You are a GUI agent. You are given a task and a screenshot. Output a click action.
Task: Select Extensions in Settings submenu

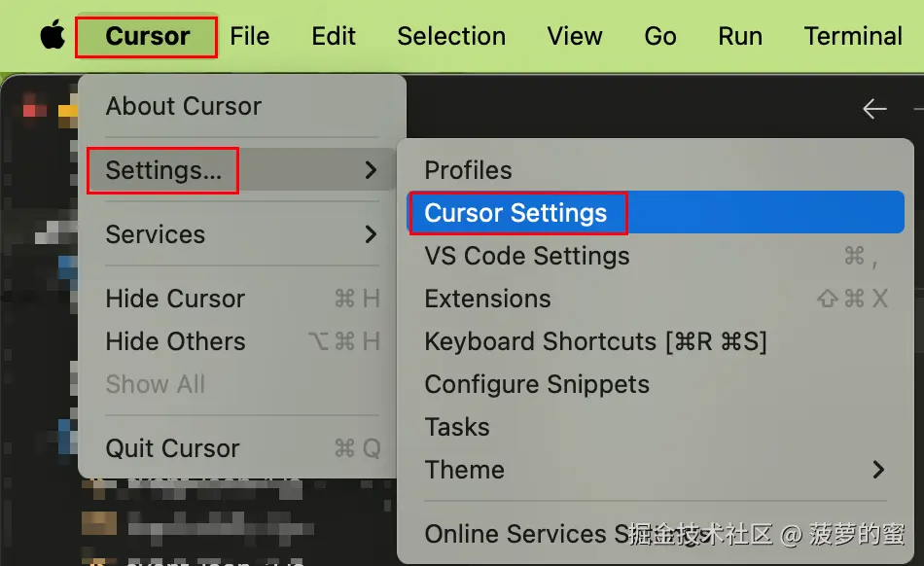click(488, 299)
